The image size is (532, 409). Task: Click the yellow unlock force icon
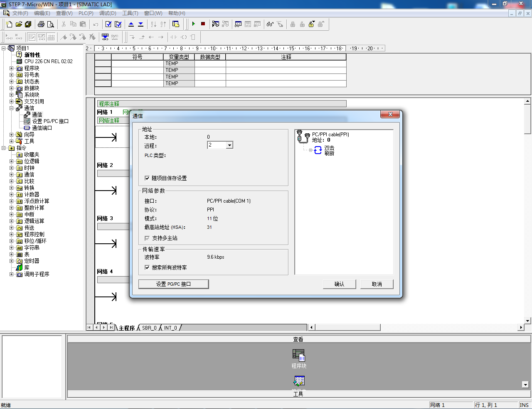pos(311,24)
